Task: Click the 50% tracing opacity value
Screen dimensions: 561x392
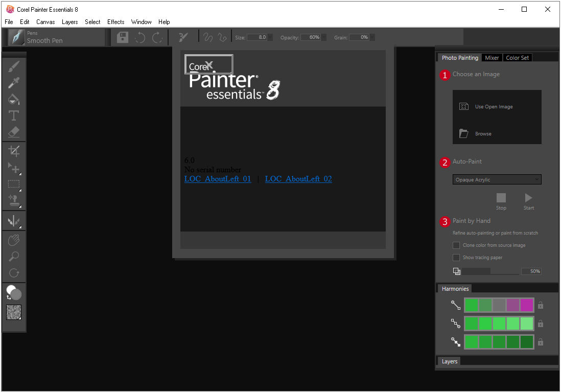Action: pyautogui.click(x=531, y=271)
